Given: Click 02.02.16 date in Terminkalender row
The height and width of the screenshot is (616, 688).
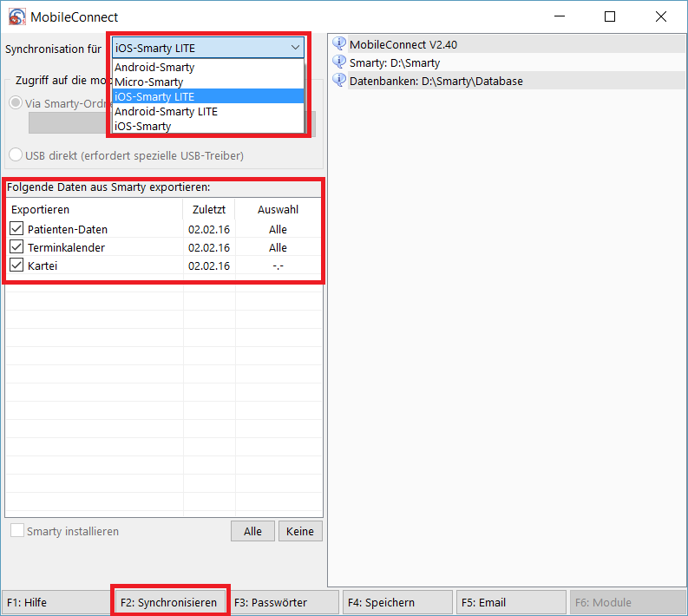Looking at the screenshot, I should 209,247.
